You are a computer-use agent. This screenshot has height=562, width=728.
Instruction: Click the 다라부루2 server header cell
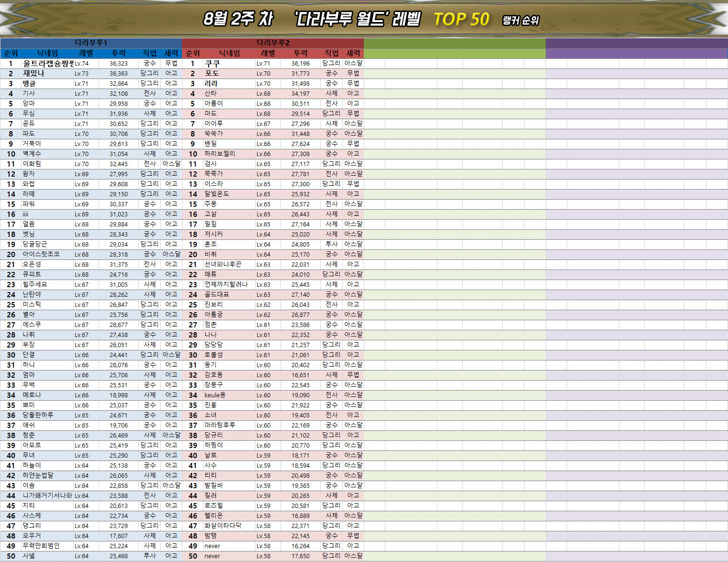pyautogui.click(x=273, y=43)
